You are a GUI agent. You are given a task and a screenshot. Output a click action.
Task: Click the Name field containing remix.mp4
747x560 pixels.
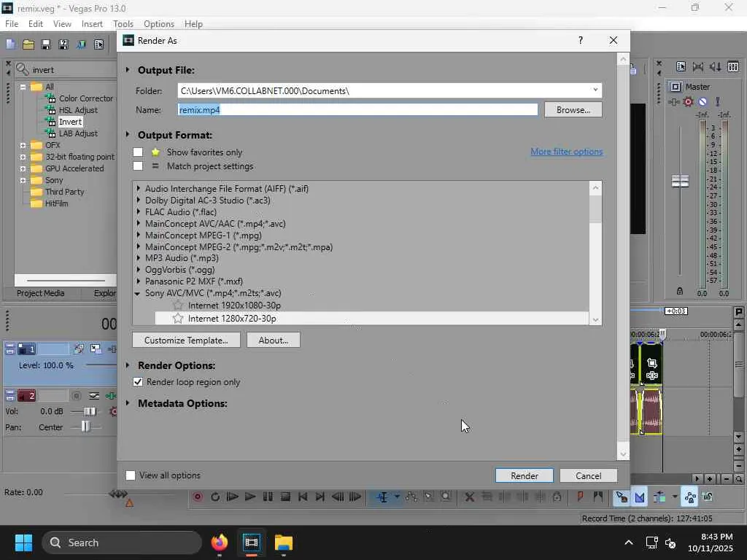[357, 110]
